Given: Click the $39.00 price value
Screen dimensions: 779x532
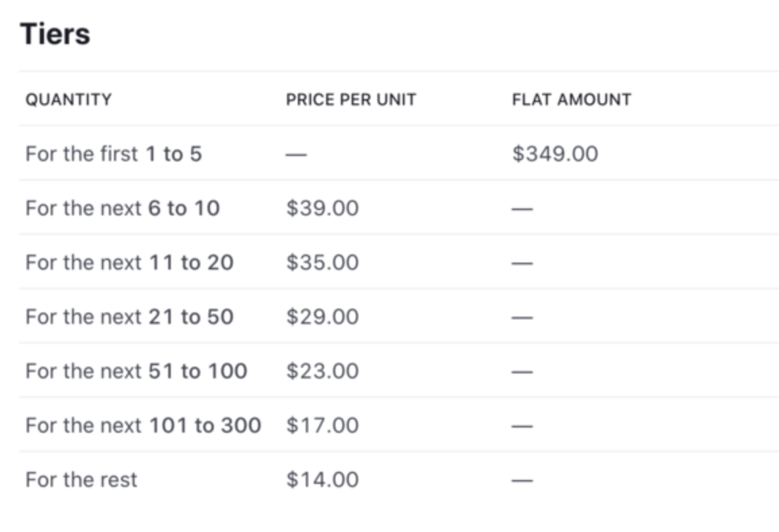Looking at the screenshot, I should 322,208.
